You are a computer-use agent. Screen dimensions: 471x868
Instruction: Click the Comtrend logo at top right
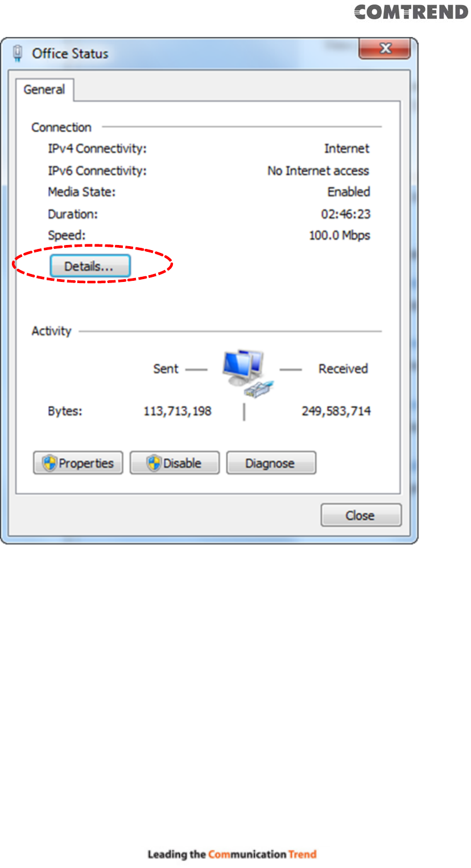pyautogui.click(x=411, y=12)
